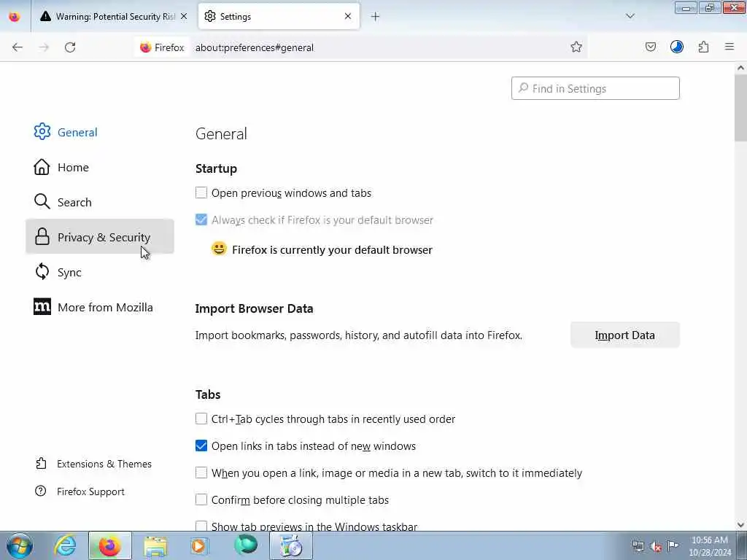The width and height of the screenshot is (747, 560).
Task: Open Extensions & Themes link
Action: (x=94, y=464)
